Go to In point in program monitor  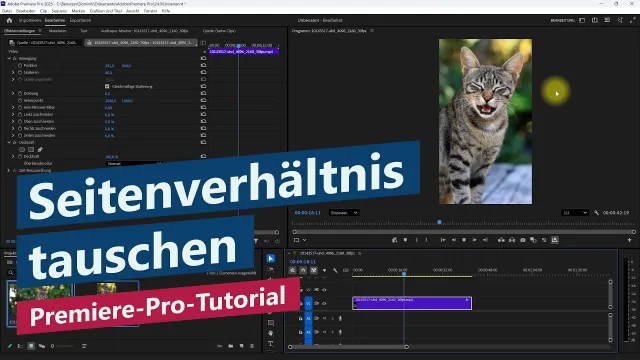(443, 240)
